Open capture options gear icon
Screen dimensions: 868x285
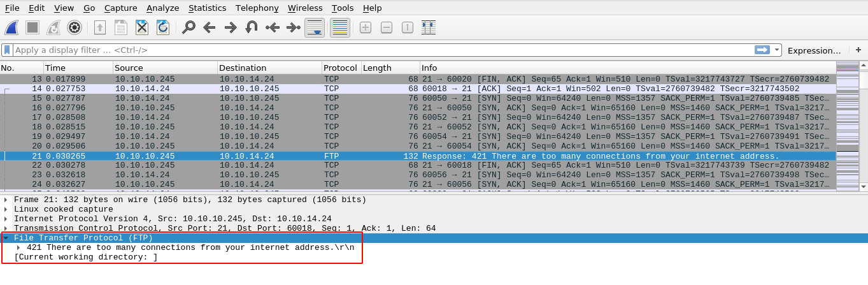pyautogui.click(x=75, y=27)
